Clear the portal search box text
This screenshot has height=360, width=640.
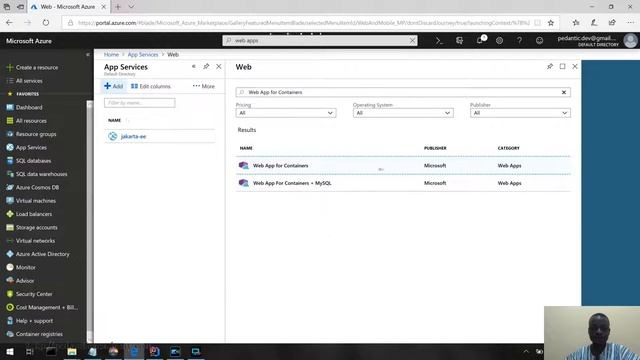pos(412,40)
